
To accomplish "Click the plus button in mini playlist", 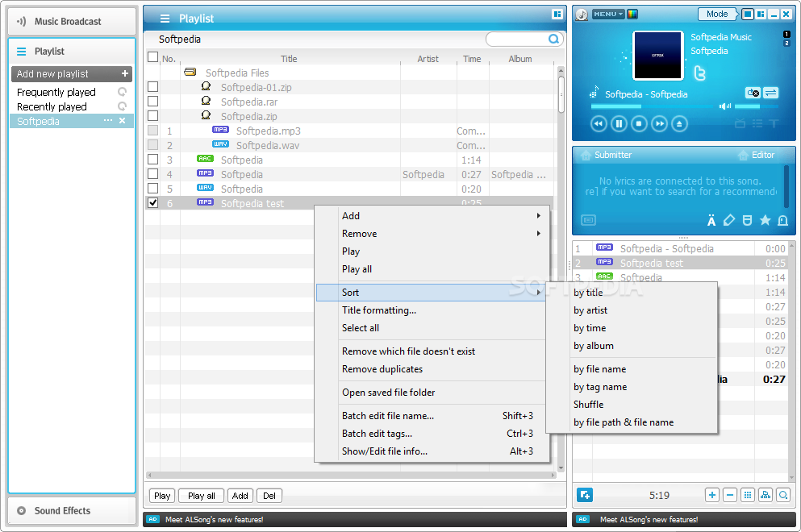I will pos(712,495).
